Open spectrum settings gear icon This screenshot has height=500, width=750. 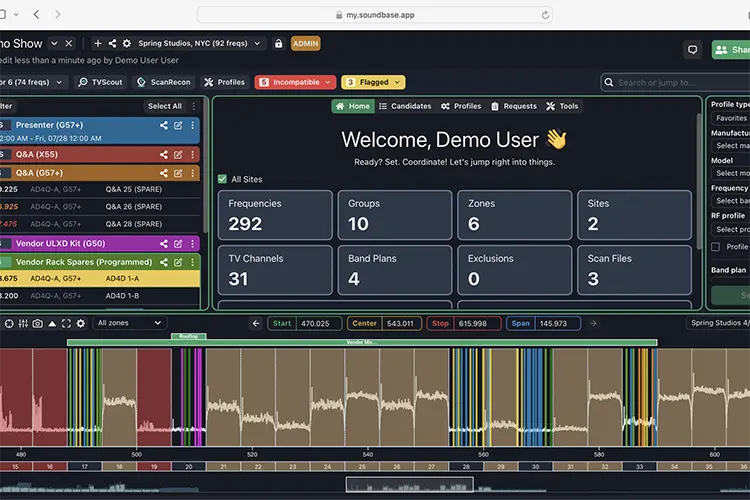pos(80,323)
